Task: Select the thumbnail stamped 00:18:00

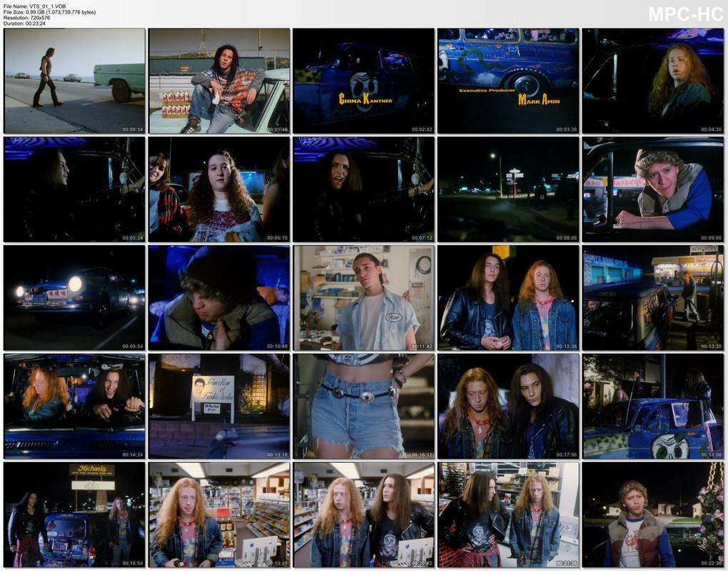Action: pyautogui.click(x=653, y=407)
